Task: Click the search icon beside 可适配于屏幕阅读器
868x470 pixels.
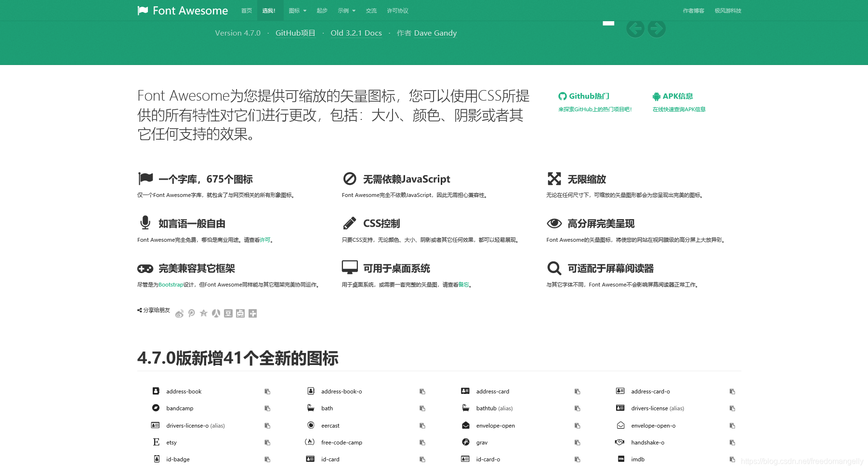Action: click(554, 268)
